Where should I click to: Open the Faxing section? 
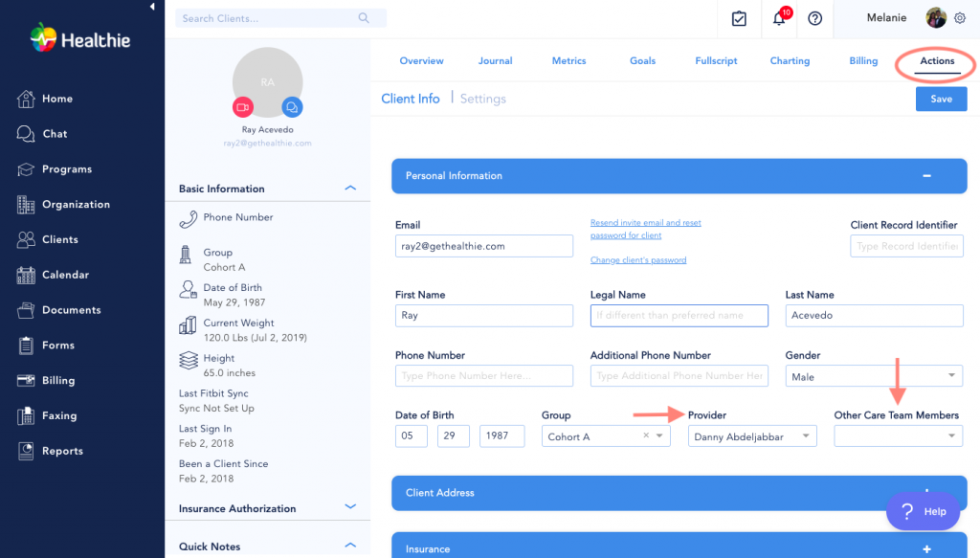pos(27,415)
